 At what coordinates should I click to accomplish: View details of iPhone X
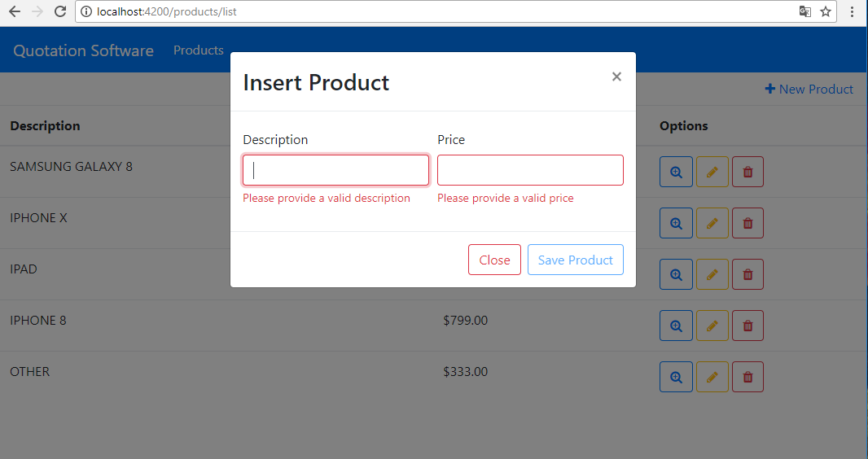click(x=676, y=224)
